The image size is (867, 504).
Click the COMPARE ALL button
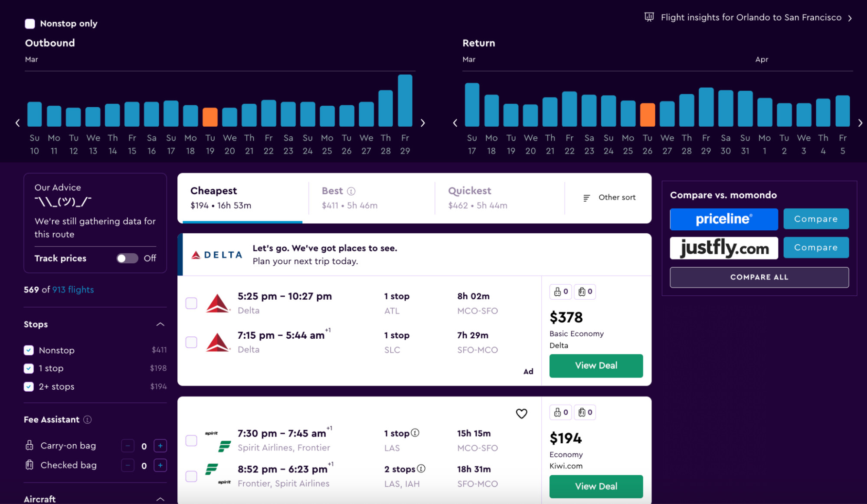[x=759, y=277]
